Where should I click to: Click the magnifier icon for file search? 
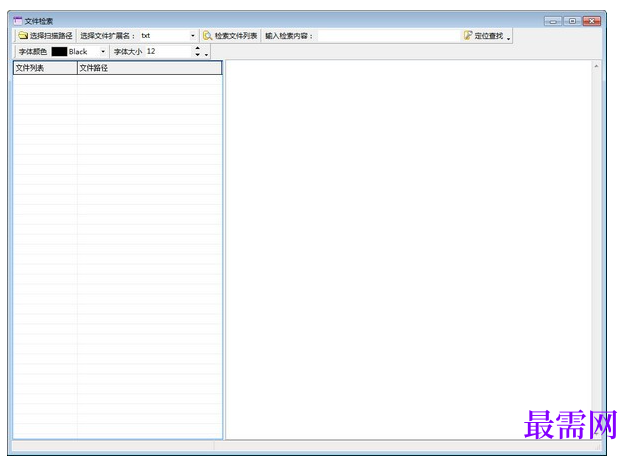[x=207, y=36]
